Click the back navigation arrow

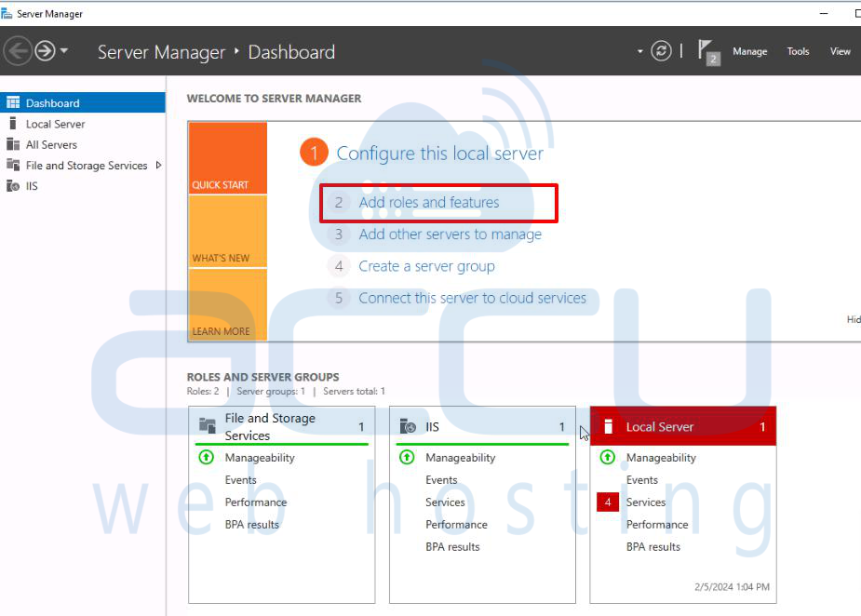(18, 51)
